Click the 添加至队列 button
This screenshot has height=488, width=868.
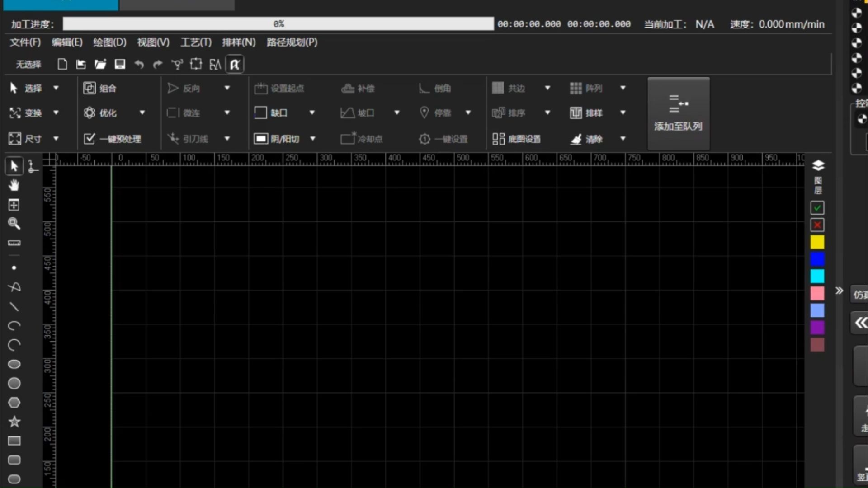pyautogui.click(x=678, y=113)
